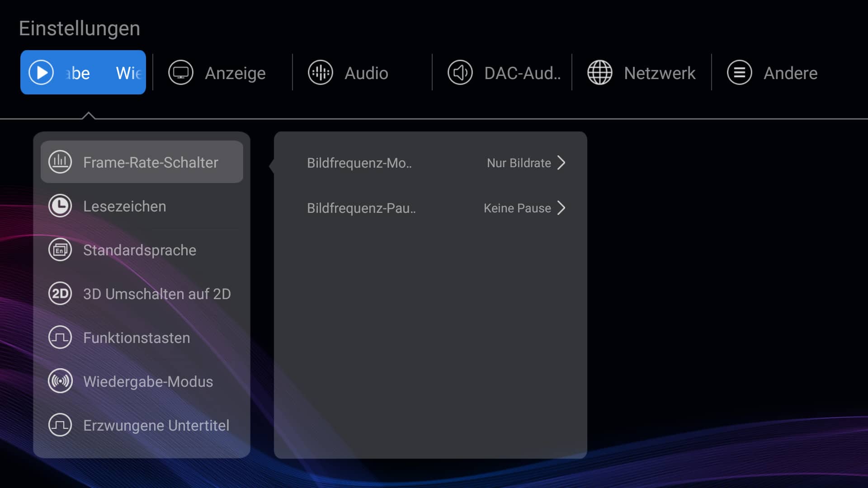The image size is (868, 488).
Task: Expand the Keine Pause chevron
Action: 561,208
